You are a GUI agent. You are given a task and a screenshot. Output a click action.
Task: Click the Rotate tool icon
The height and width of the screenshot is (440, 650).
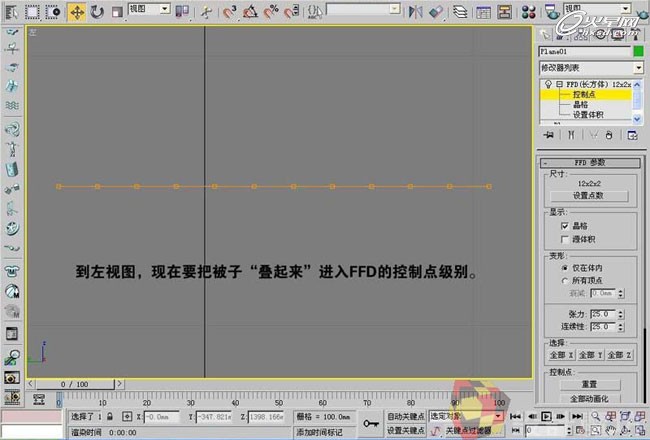click(x=97, y=12)
